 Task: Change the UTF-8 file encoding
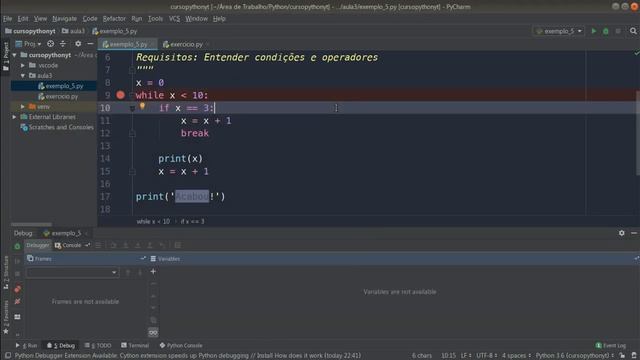coord(487,356)
